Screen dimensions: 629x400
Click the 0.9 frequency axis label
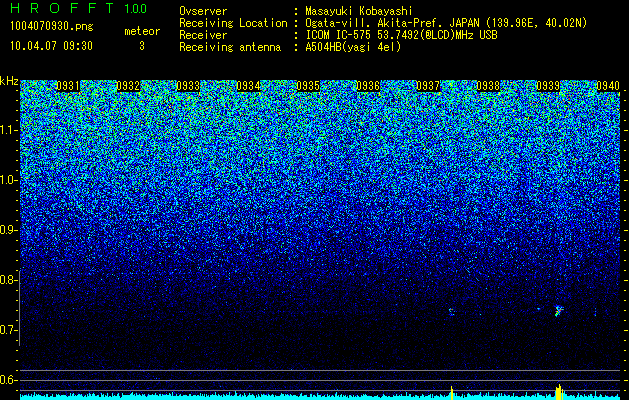point(9,230)
